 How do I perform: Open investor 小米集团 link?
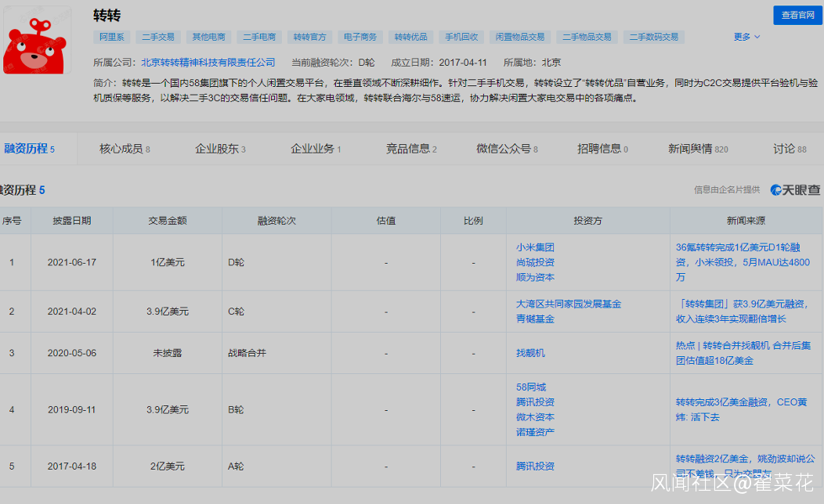[x=535, y=247]
